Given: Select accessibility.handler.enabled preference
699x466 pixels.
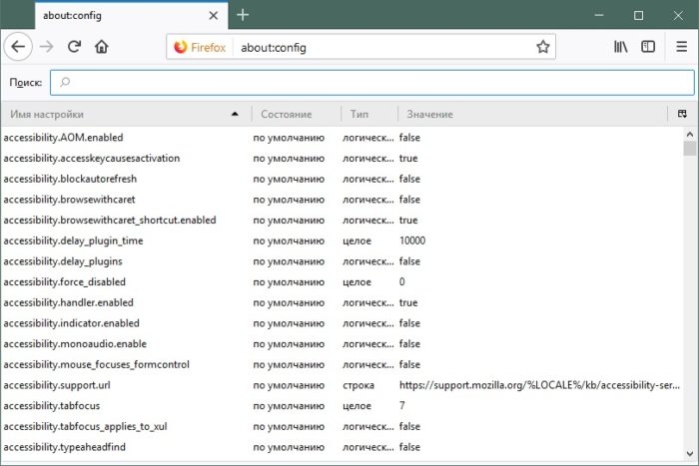Looking at the screenshot, I should 341,302.
